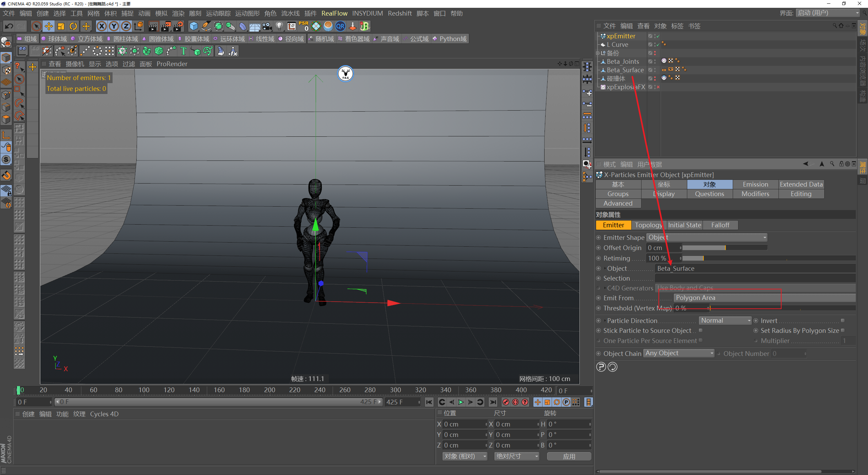Select the Rotate tool icon
868x475 pixels.
73,26
